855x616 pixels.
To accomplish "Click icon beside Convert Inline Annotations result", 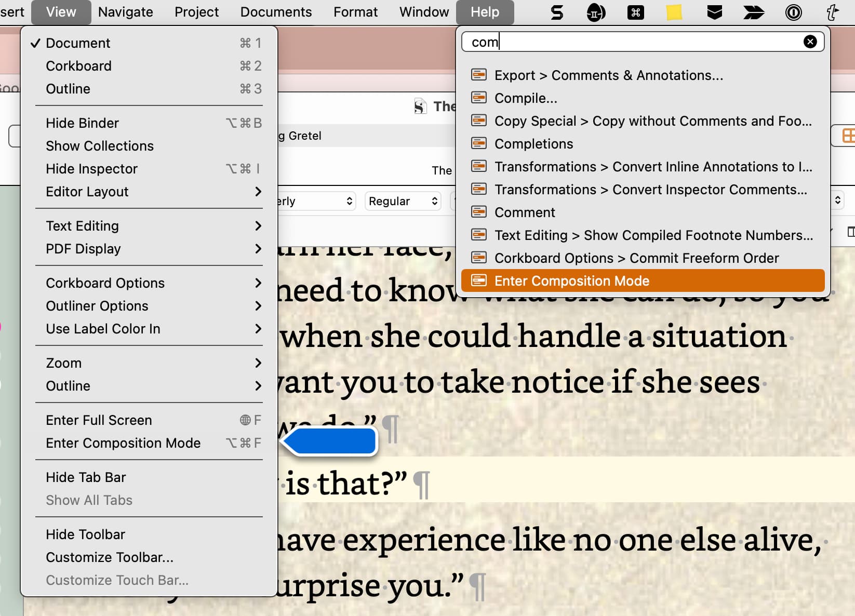I will 478,166.
